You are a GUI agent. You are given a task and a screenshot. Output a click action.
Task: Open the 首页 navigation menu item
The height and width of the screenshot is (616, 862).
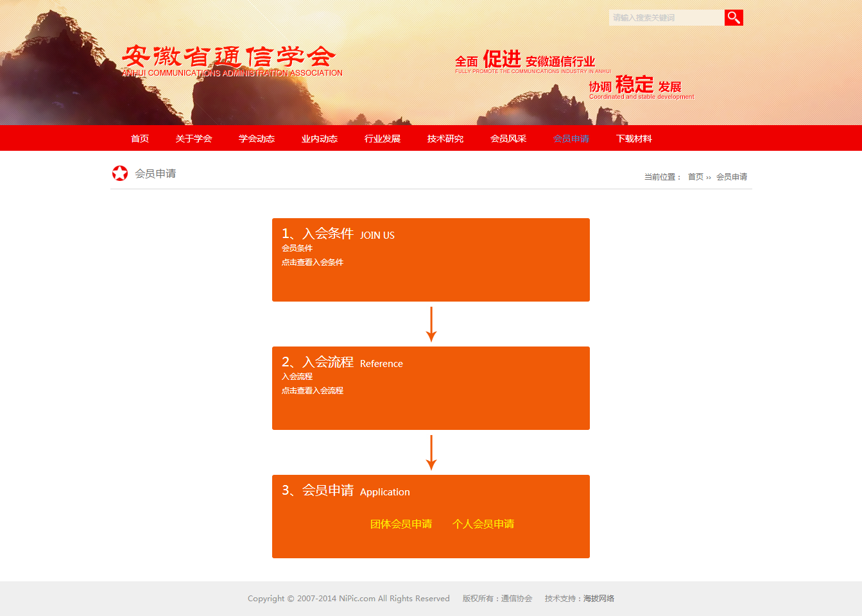[140, 139]
